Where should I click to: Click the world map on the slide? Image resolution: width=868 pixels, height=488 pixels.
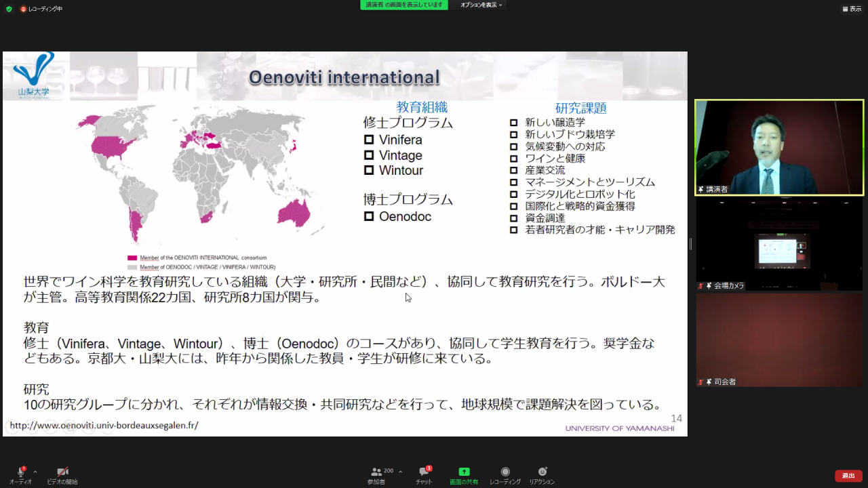click(x=201, y=176)
